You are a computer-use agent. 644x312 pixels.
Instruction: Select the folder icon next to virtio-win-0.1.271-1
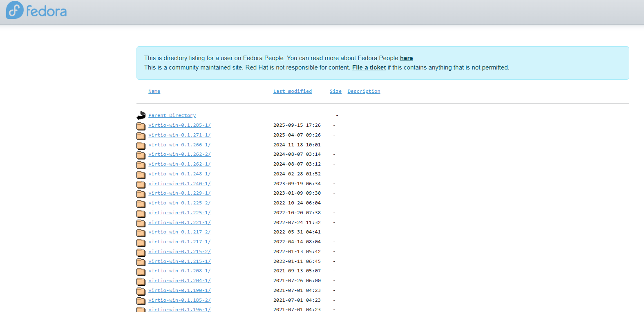(141, 135)
